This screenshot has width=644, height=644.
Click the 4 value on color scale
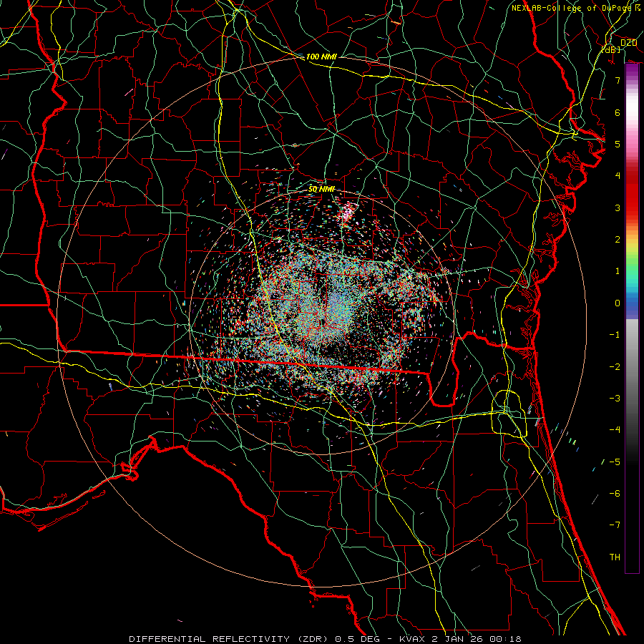618,176
